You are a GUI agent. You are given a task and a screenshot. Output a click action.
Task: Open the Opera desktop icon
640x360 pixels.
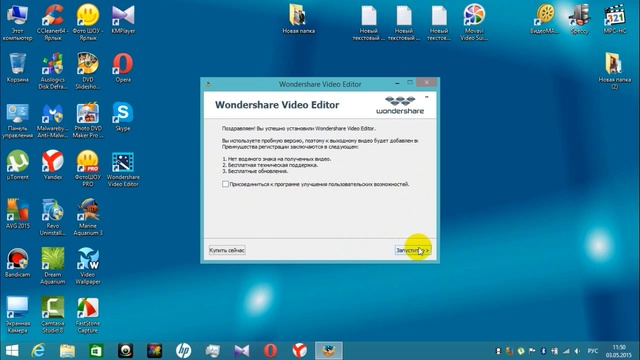[123, 68]
